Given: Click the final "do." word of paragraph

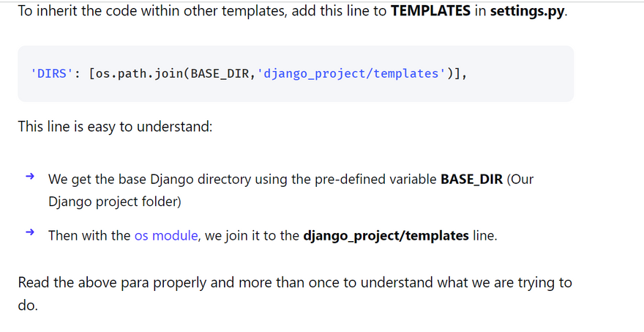Looking at the screenshot, I should click(x=28, y=303).
